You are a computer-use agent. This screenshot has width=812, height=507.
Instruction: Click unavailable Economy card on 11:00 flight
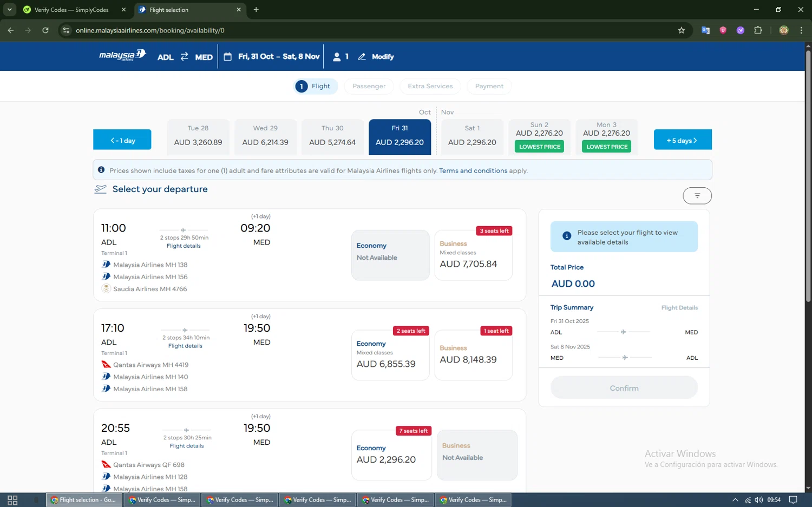390,255
